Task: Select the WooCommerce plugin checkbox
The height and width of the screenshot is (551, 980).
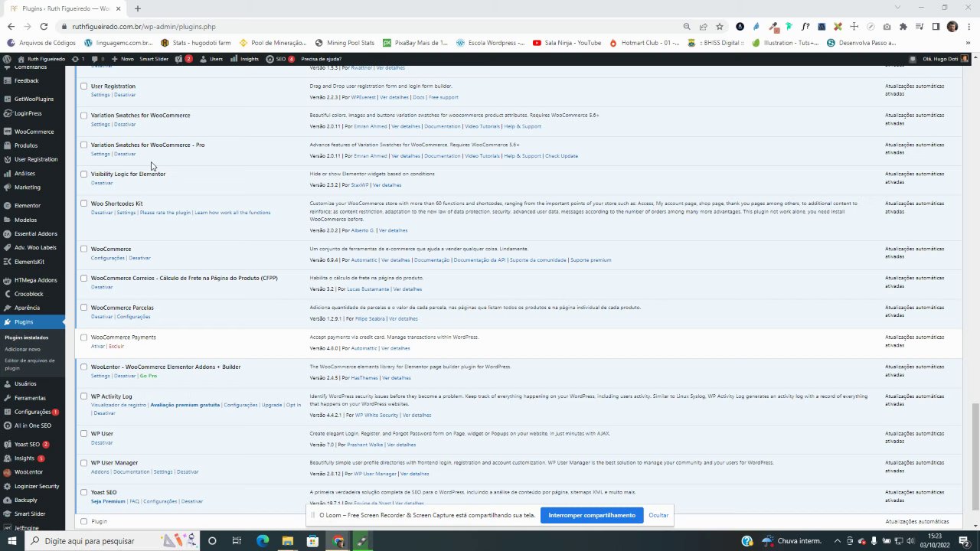Action: pyautogui.click(x=83, y=249)
